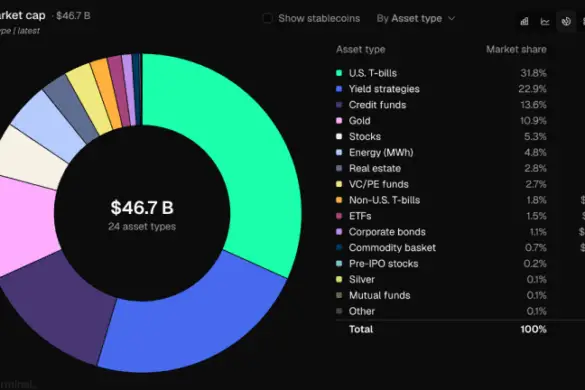Click the chevron beside By Asset type

coord(451,18)
